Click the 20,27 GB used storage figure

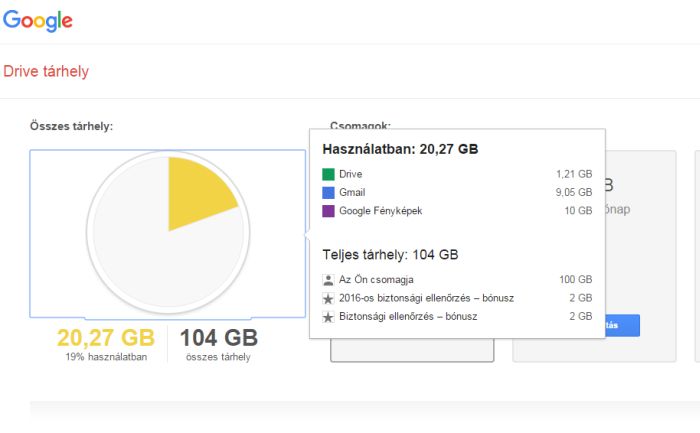coord(105,338)
